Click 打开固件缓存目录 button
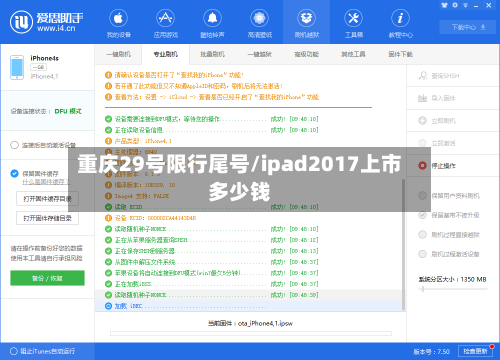Image resolution: width=500 pixels, height=360 pixels. click(47, 199)
